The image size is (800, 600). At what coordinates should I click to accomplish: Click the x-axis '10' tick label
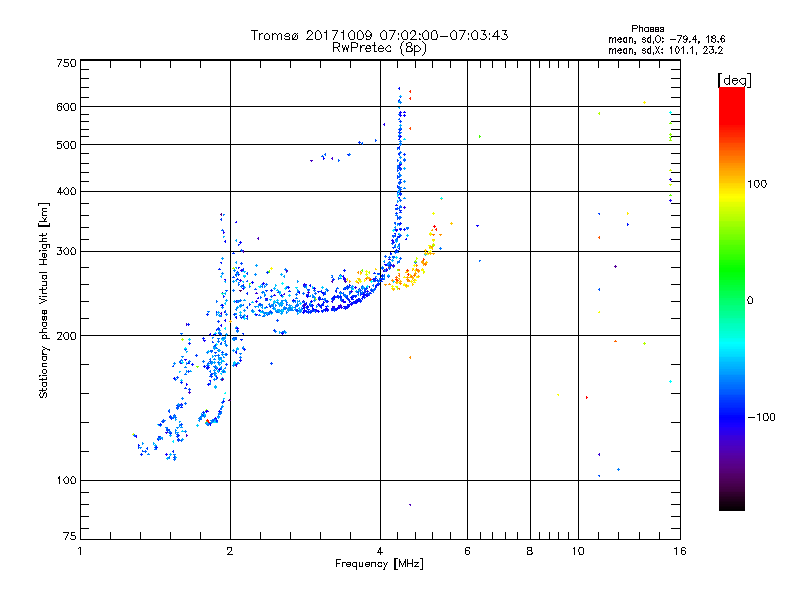click(x=578, y=551)
